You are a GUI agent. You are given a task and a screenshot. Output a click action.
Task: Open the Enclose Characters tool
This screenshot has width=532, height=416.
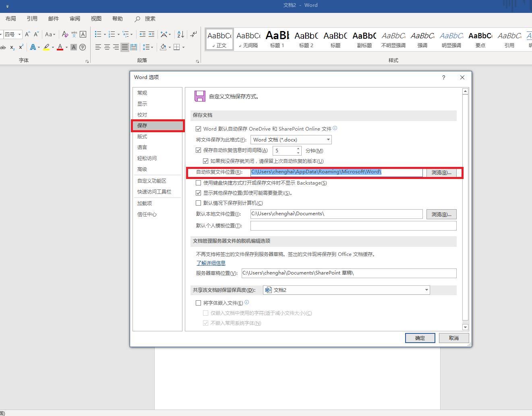pos(83,47)
